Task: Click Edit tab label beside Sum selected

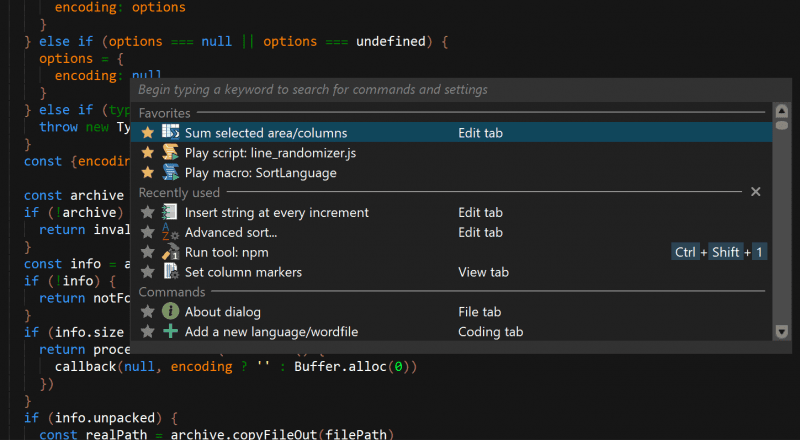Action: click(x=480, y=133)
